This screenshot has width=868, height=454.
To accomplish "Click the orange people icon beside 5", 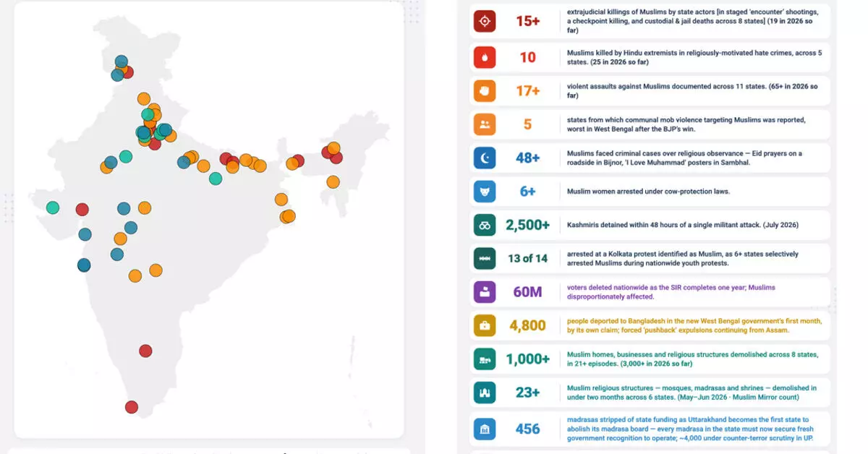I will point(485,124).
